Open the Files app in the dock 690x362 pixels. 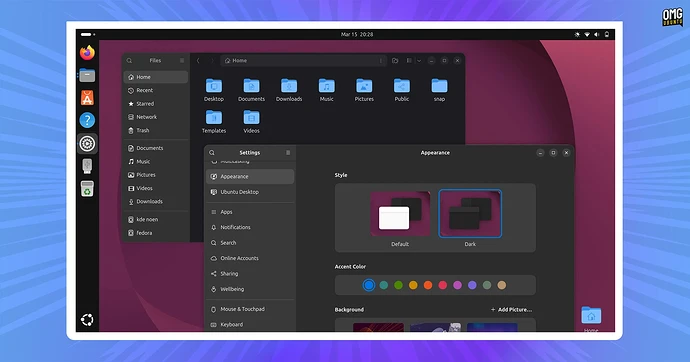[x=87, y=76]
